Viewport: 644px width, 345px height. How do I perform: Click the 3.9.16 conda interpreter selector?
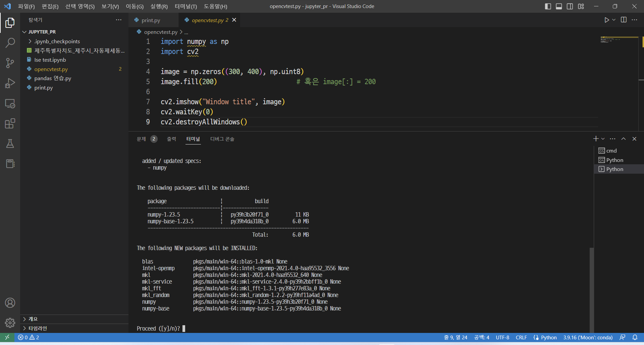point(588,337)
